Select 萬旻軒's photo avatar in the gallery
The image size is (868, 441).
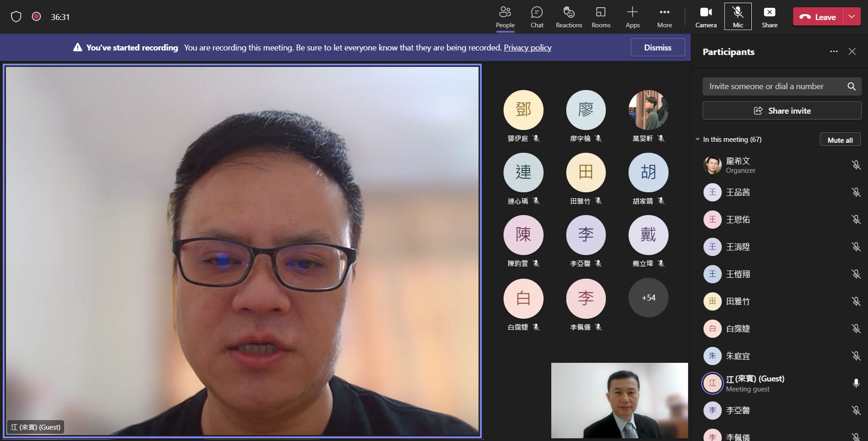click(649, 110)
